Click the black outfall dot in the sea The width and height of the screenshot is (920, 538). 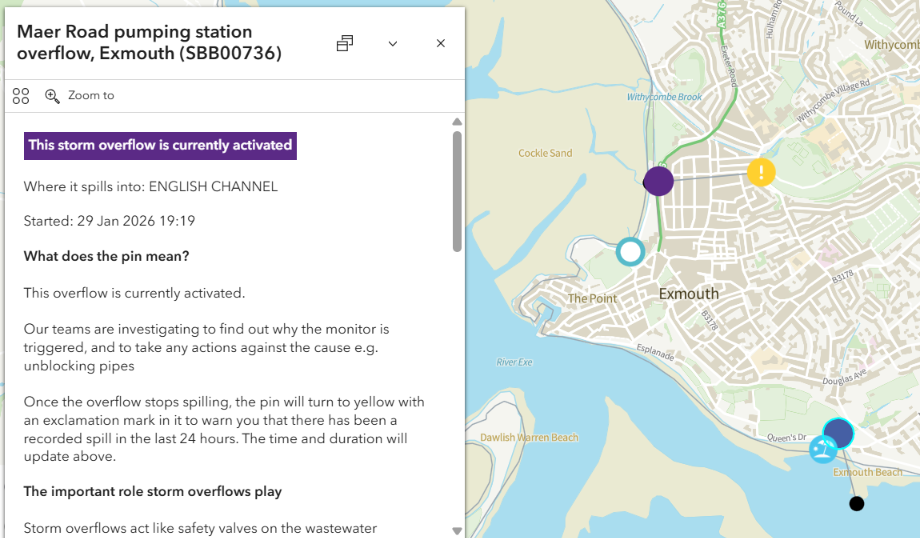pos(856,504)
